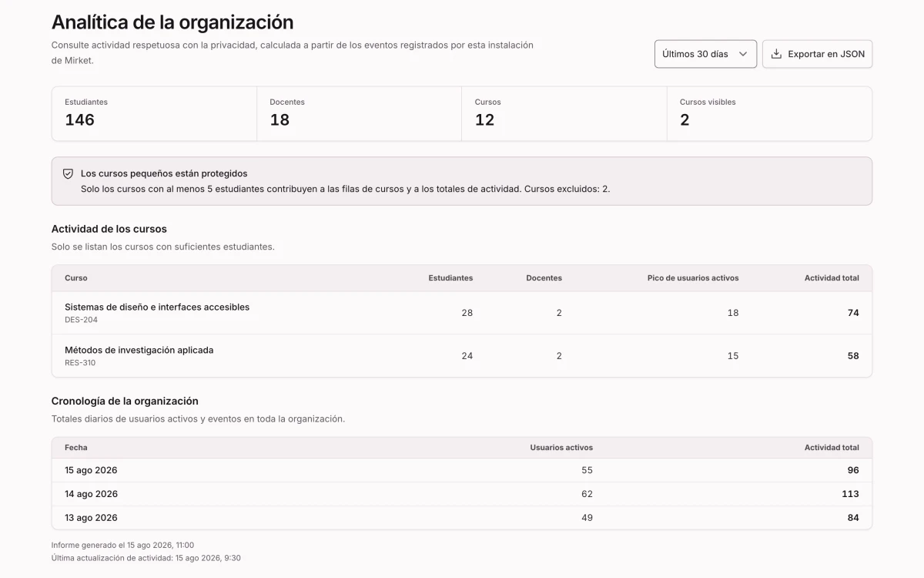Select the 14 ago 2026 timeline row

[x=462, y=494]
